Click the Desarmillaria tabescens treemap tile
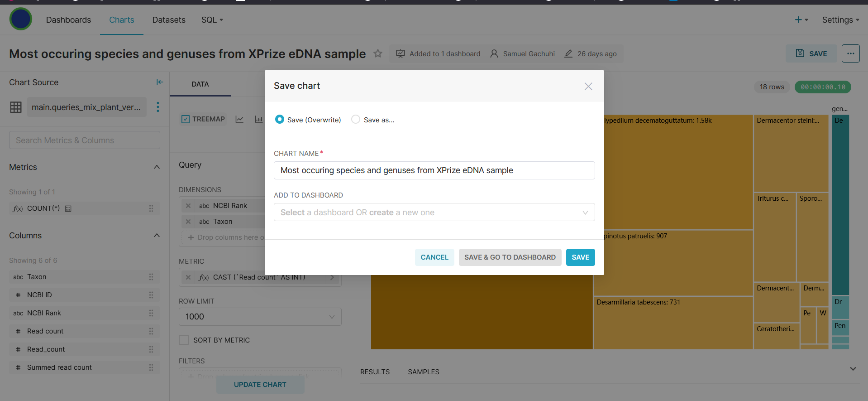868x401 pixels. tap(672, 323)
